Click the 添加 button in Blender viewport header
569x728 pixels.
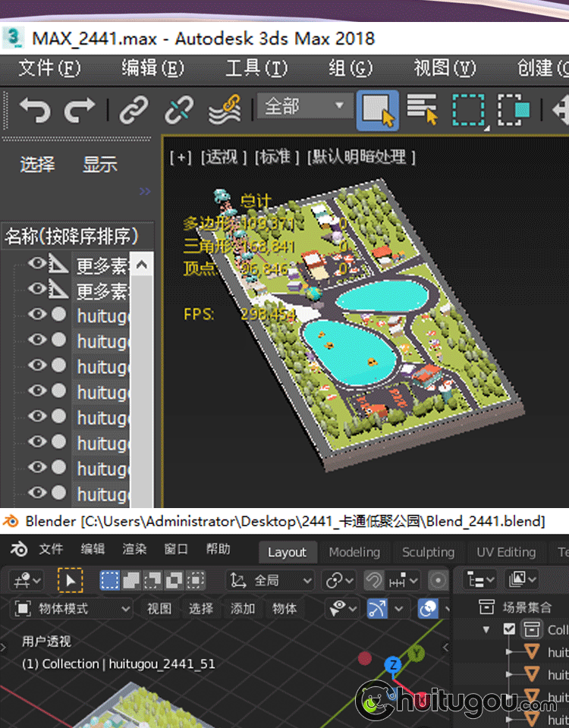tap(243, 608)
